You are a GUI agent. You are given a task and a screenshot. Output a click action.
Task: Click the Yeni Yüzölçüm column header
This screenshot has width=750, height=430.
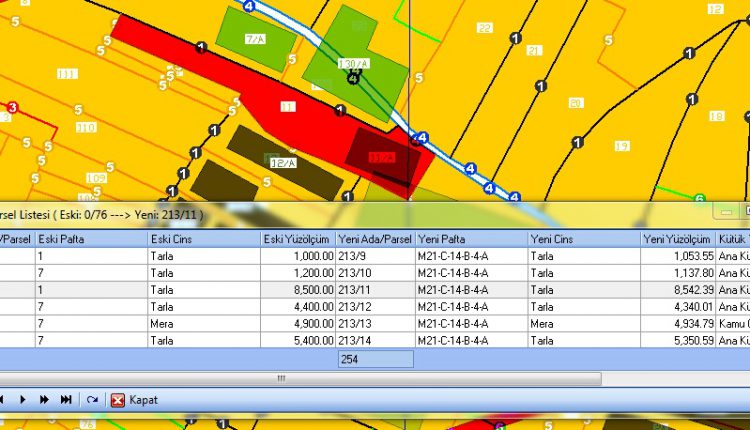tap(678, 240)
